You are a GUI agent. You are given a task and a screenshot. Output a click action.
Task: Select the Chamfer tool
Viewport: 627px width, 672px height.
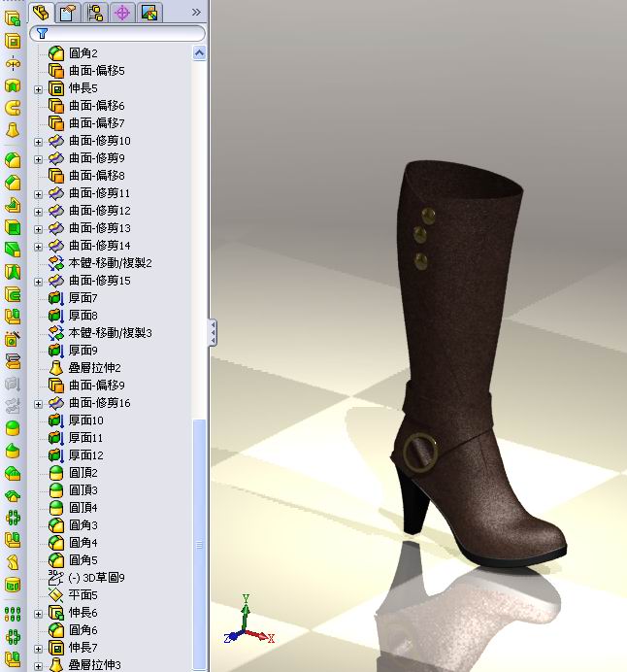tap(13, 183)
